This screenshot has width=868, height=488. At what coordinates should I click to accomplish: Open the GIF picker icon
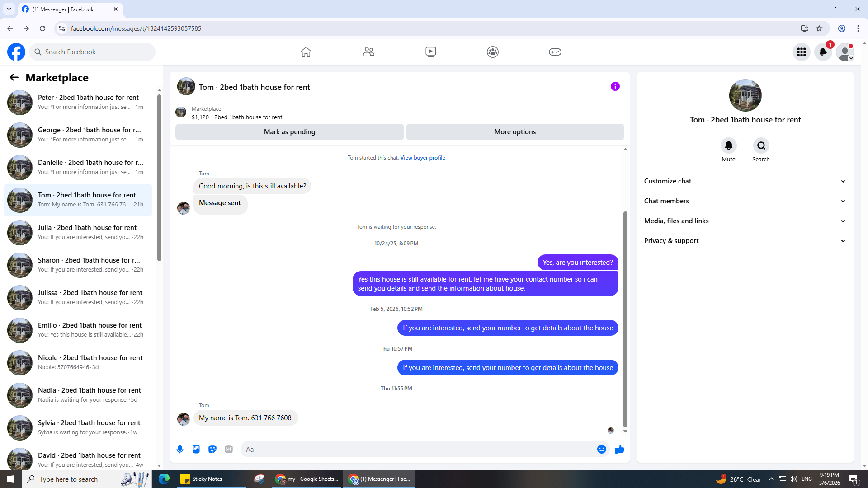[229, 449]
